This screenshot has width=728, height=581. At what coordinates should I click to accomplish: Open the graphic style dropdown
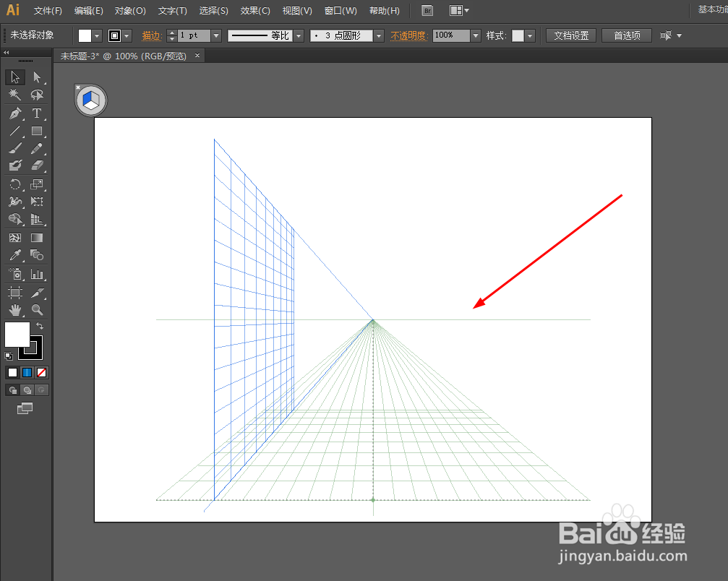[x=530, y=35]
